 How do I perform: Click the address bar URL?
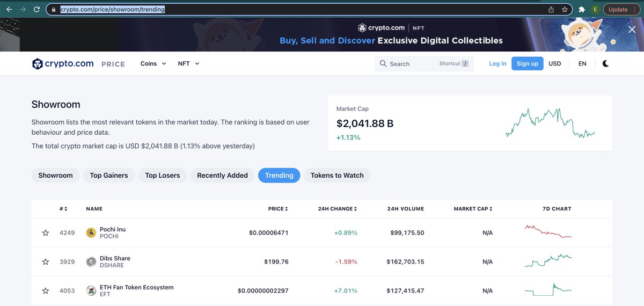(x=113, y=10)
